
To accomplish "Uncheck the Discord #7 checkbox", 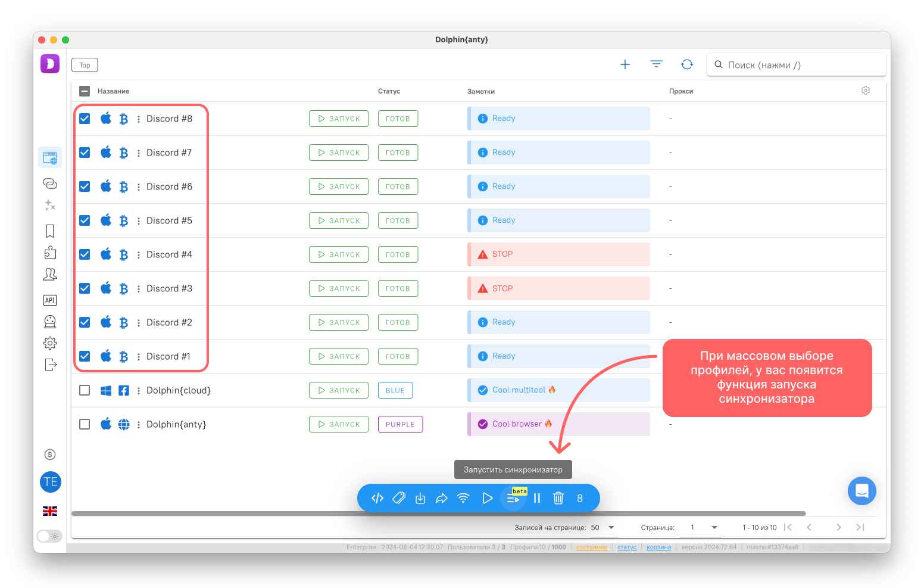I will point(85,153).
